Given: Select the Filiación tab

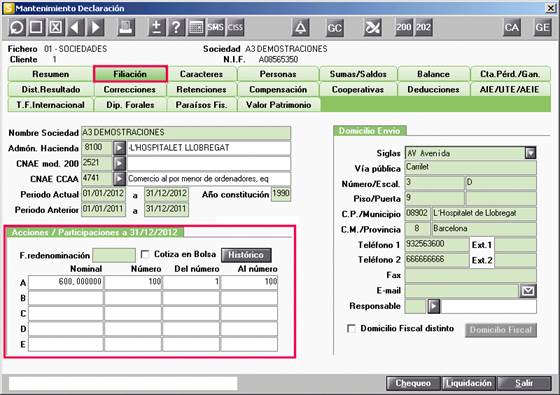Looking at the screenshot, I should pyautogui.click(x=130, y=74).
